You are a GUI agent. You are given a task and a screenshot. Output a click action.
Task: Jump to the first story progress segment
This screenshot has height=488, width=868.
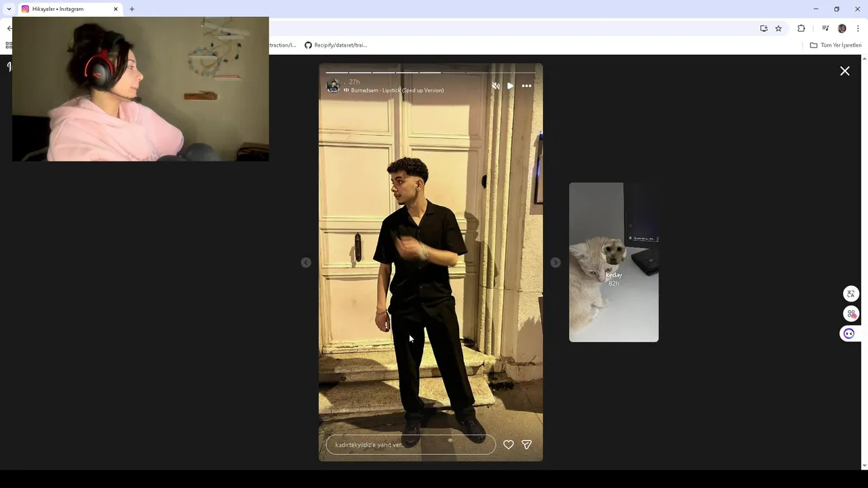click(x=337, y=73)
